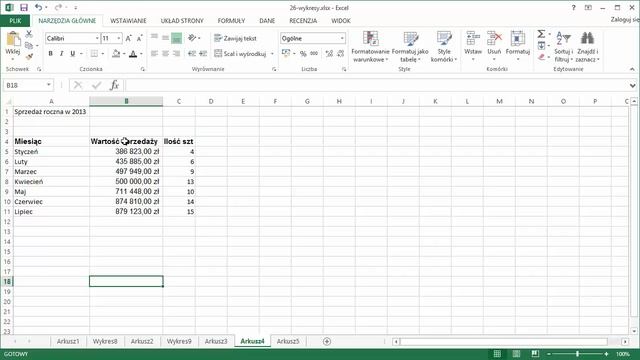
Task: Toggle bold formatting
Action: 50,53
